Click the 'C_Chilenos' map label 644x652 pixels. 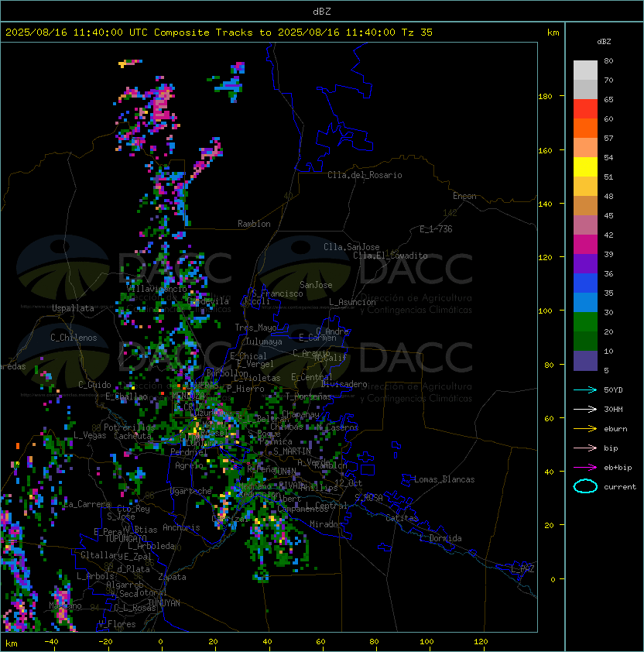[74, 338]
